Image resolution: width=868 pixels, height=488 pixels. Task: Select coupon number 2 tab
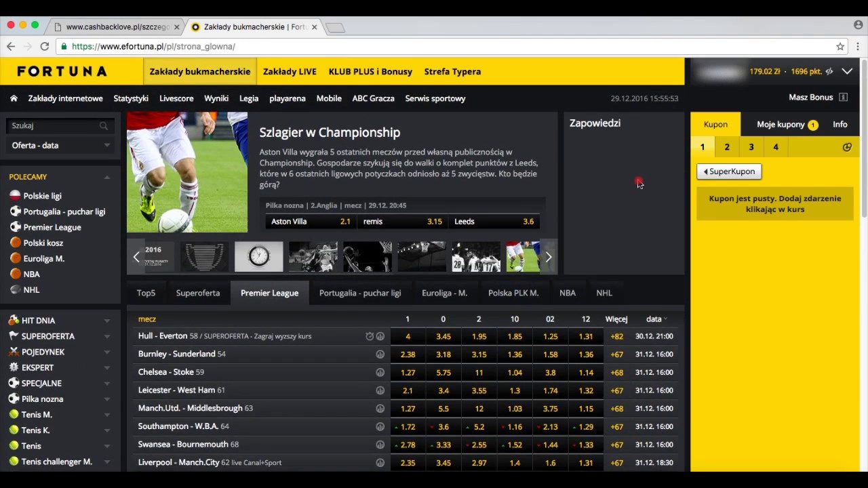coord(727,147)
